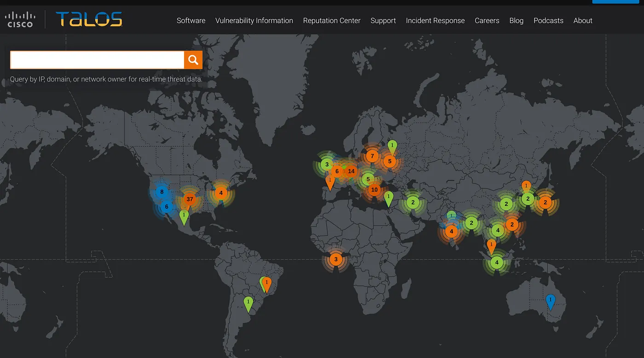The height and width of the screenshot is (358, 644).
Task: Select the orange 1 pin over Spain
Action: coord(330,182)
